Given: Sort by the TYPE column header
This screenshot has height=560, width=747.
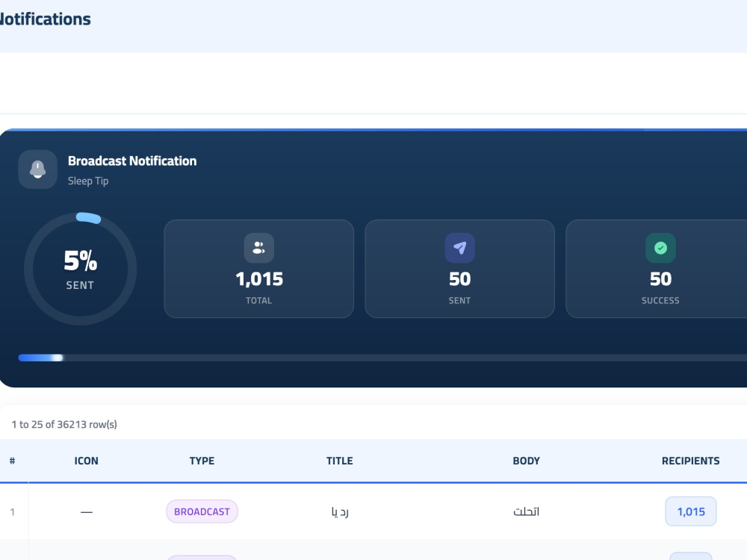Looking at the screenshot, I should 202,461.
